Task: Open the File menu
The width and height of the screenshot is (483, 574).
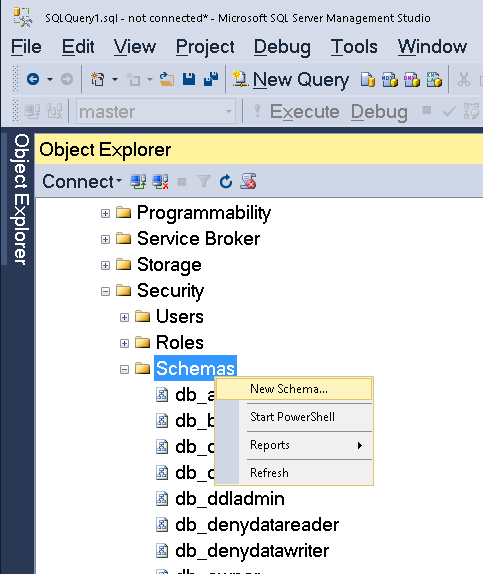Action: pos(26,47)
